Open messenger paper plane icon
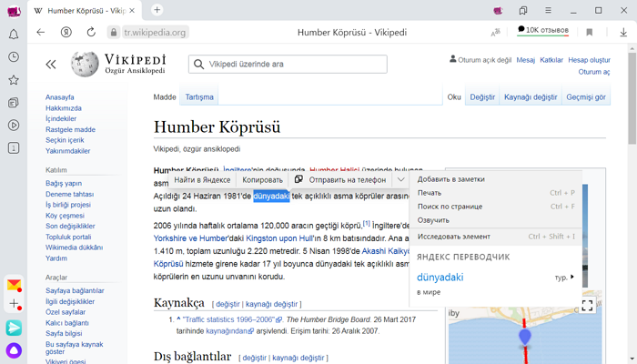This screenshot has height=364, width=637. tap(14, 328)
